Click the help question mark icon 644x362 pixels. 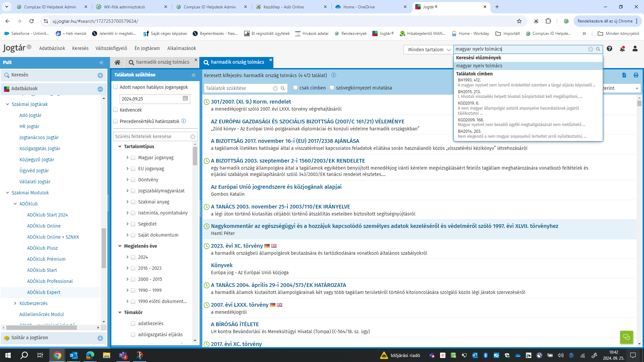pyautogui.click(x=609, y=49)
